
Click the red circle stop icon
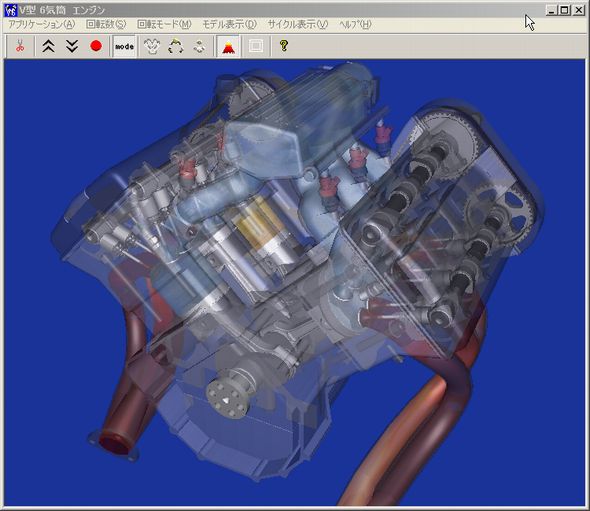coord(96,46)
